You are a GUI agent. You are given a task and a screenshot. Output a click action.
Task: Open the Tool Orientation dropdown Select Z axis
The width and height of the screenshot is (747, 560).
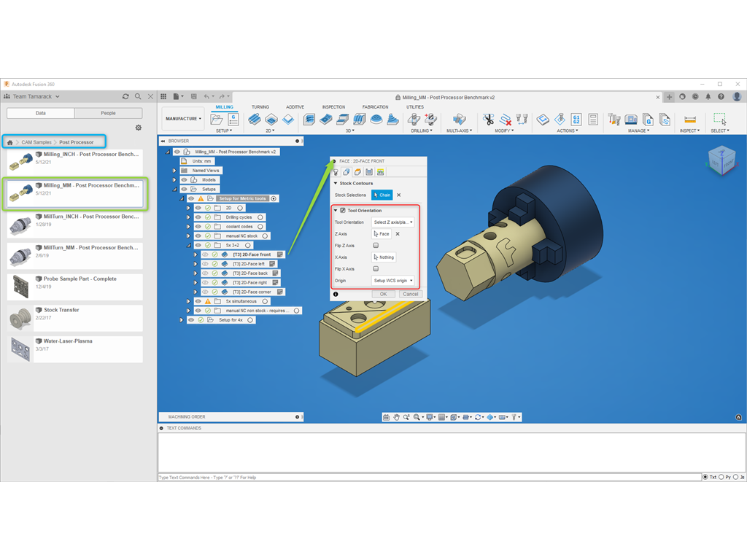tap(393, 222)
